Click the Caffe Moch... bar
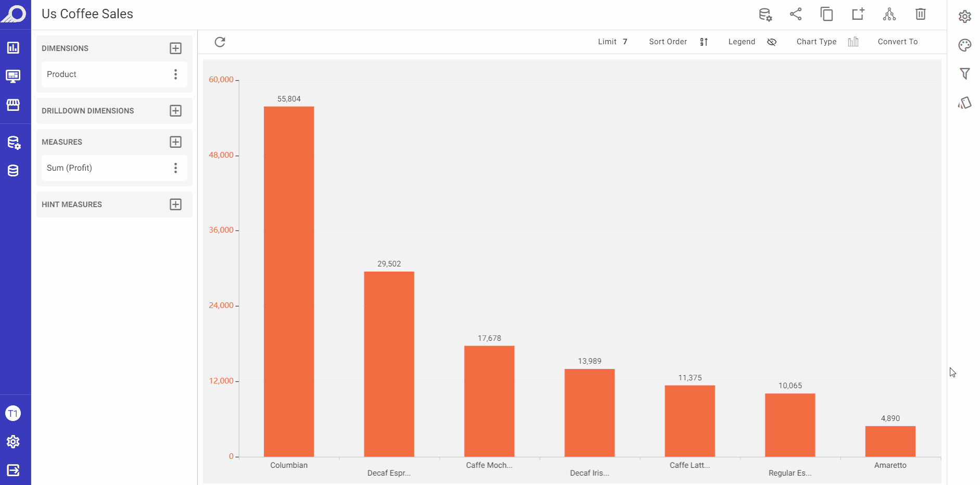The image size is (980, 485). (x=489, y=401)
